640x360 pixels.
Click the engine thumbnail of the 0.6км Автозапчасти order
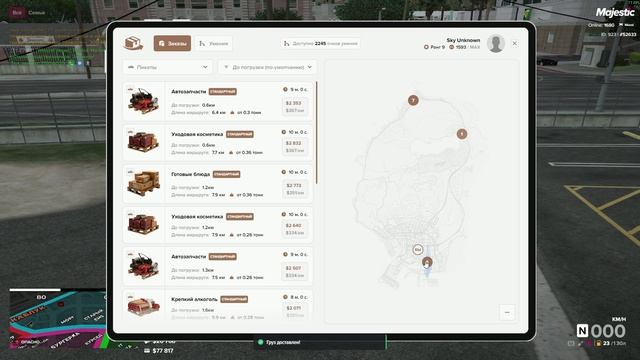click(143, 100)
